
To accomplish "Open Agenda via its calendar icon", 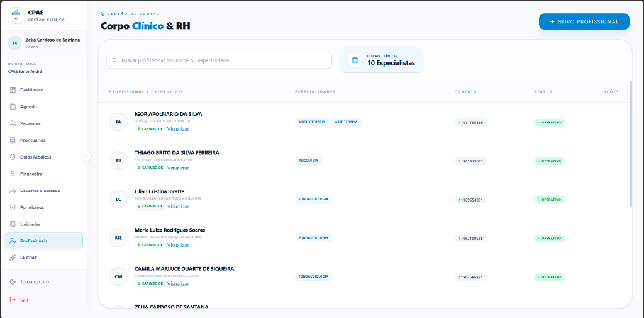I will 13,106.
